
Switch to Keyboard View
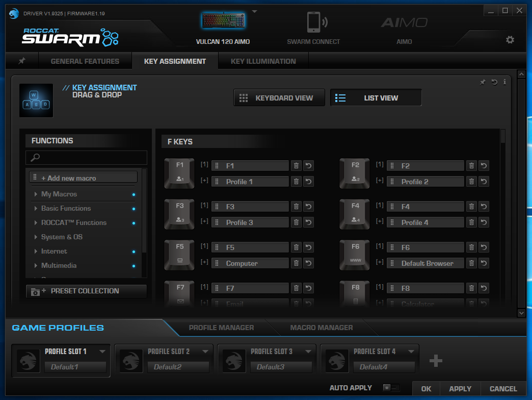tap(279, 98)
